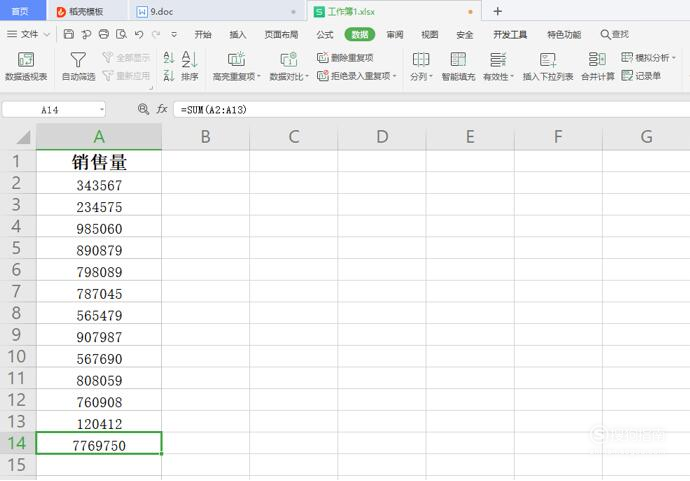This screenshot has height=481, width=690.
Task: Click the formula bar showing =SUM(A2:A13)
Action: pyautogui.click(x=431, y=109)
